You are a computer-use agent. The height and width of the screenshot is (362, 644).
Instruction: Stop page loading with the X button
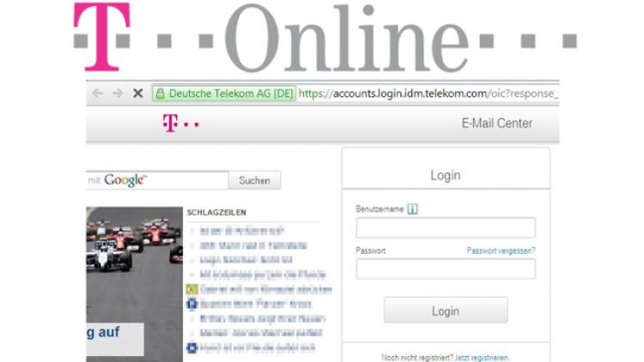[138, 94]
